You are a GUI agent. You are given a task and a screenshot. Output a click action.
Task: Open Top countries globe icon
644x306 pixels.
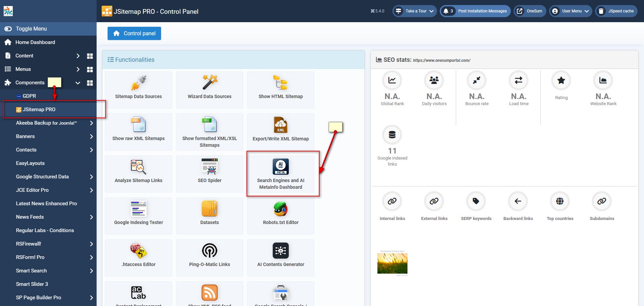pyautogui.click(x=560, y=201)
